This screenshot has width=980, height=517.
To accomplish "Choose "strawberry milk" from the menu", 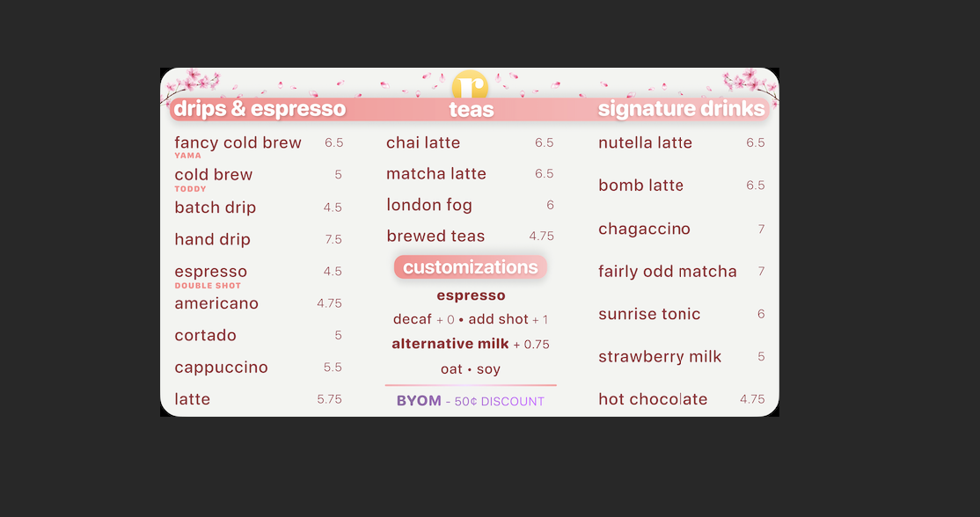I will (660, 357).
